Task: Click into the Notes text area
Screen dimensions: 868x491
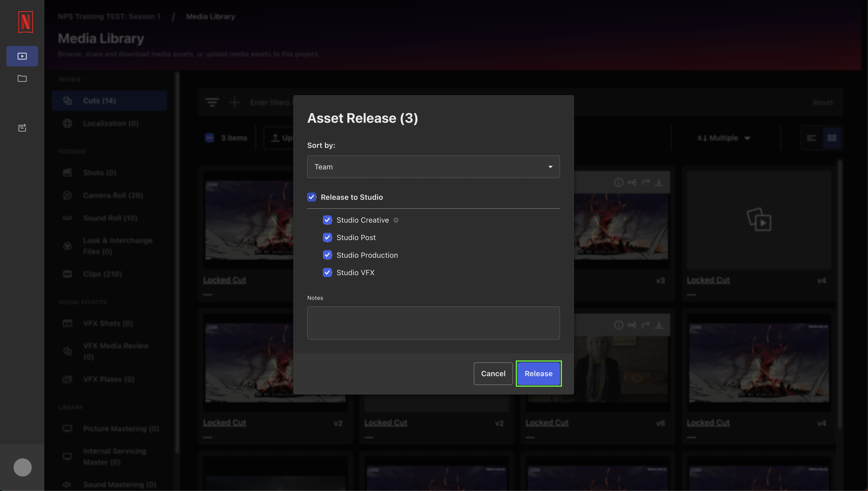Action: [x=433, y=323]
